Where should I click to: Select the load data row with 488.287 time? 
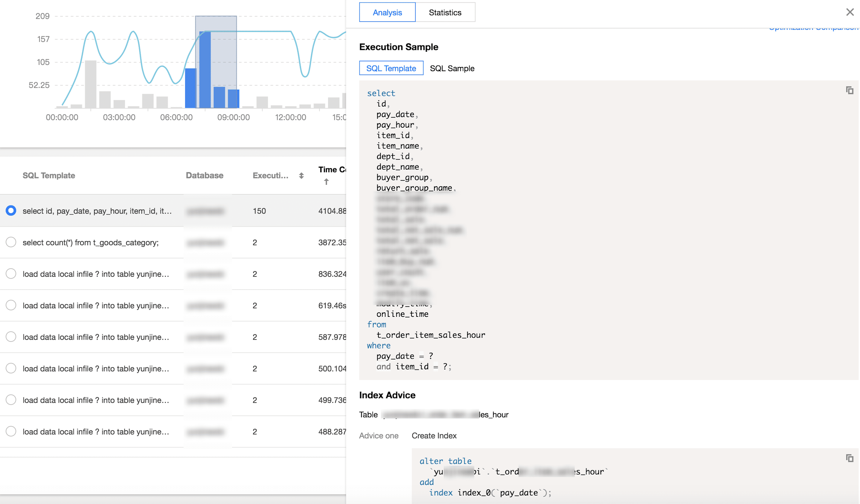(11, 431)
